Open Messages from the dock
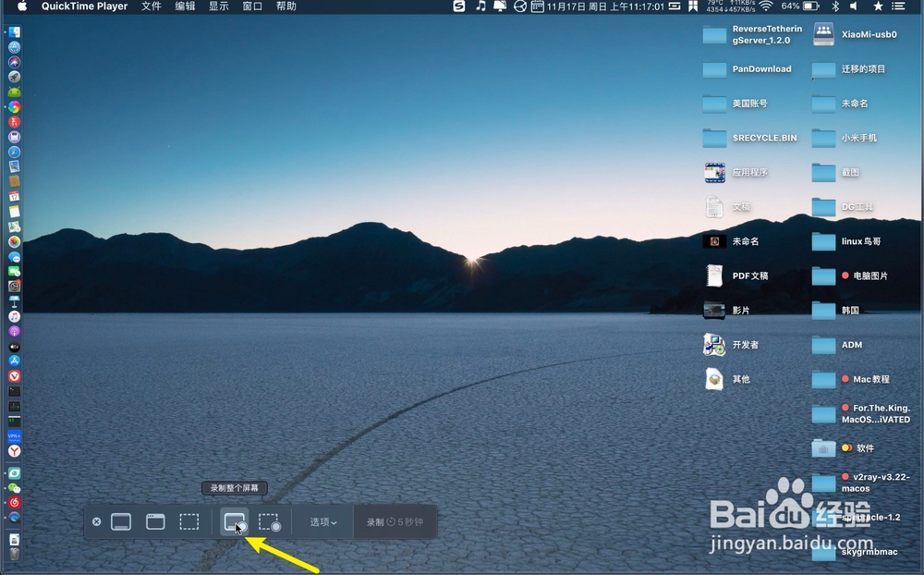Image resolution: width=924 pixels, height=575 pixels. click(14, 257)
